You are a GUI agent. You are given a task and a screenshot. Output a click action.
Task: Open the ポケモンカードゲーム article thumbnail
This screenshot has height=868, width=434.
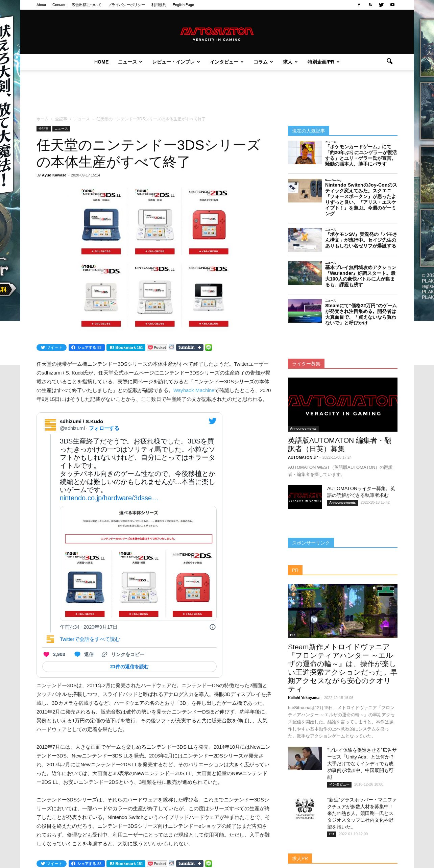(x=305, y=152)
